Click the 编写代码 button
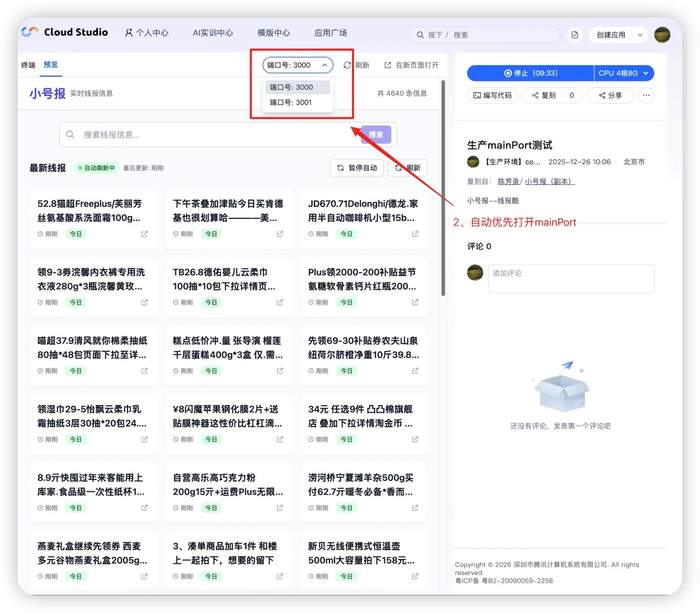This screenshot has width=700, height=613. pos(492,95)
